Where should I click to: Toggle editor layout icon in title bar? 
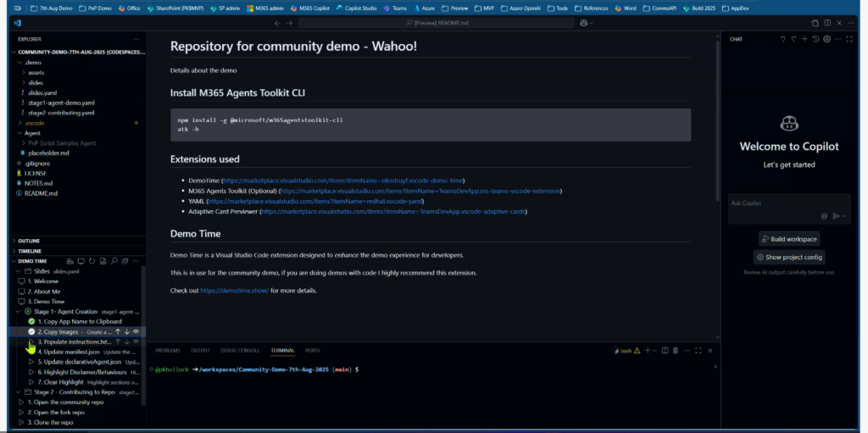827,23
